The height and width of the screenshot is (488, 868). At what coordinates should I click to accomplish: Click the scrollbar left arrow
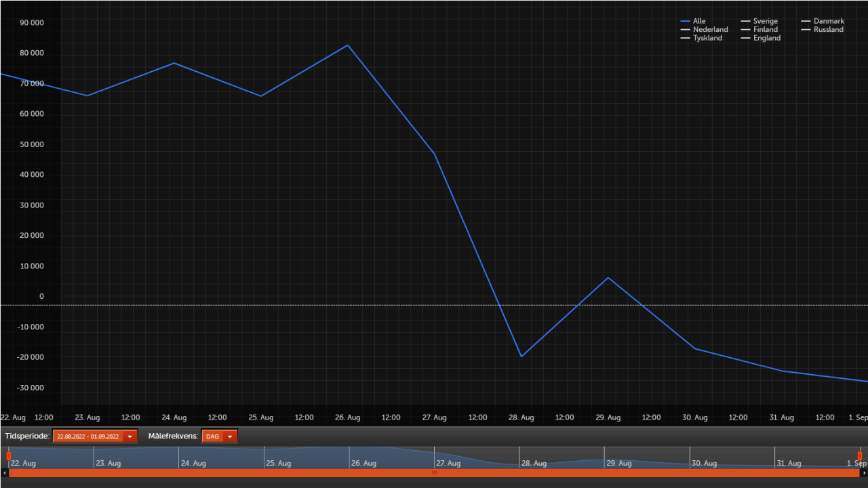coord(4,472)
